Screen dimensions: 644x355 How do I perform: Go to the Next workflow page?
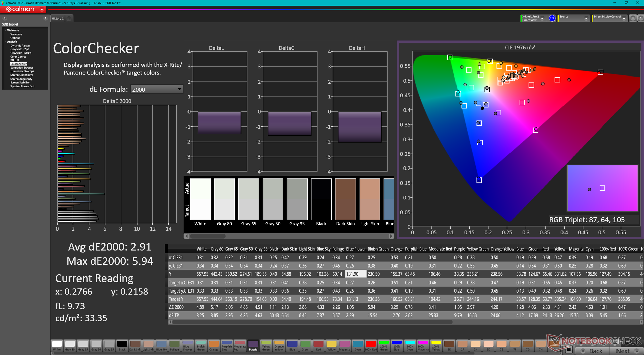point(626,351)
